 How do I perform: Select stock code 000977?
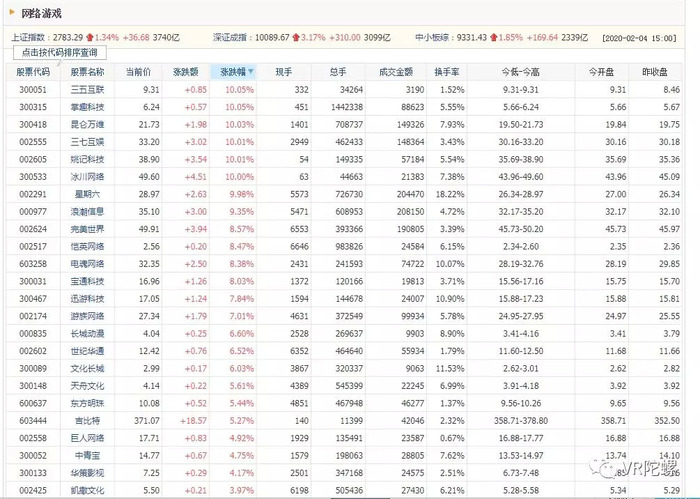click(x=33, y=212)
